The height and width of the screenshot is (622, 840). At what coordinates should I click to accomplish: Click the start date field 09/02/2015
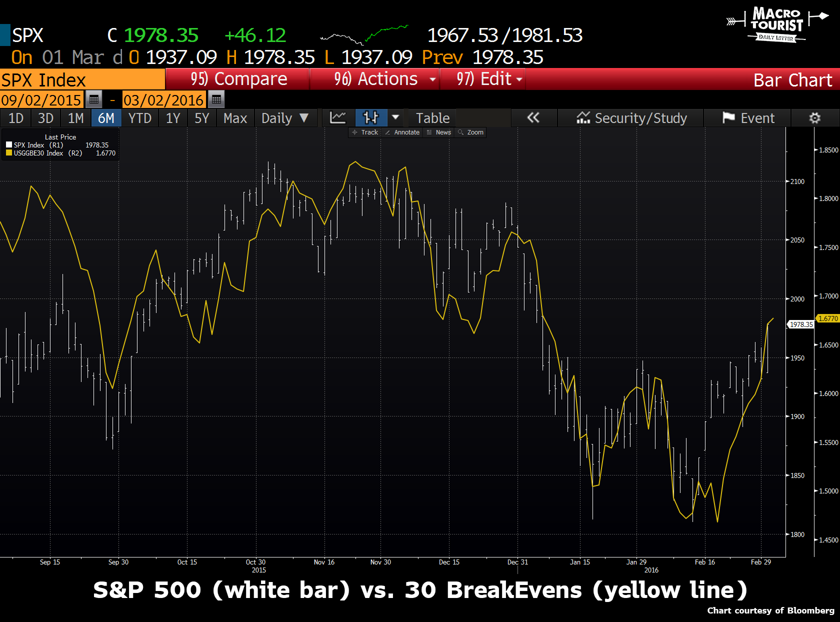pyautogui.click(x=41, y=99)
